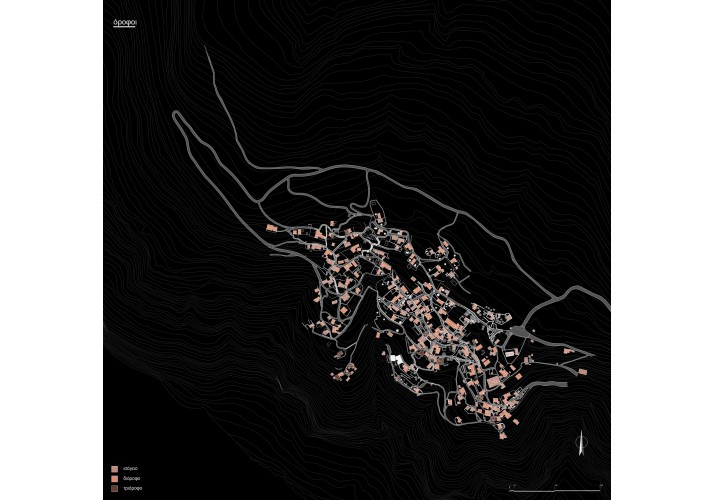Click the "διώροφα" legend label
Image resolution: width=715 pixels, height=500 pixels.
(132, 479)
